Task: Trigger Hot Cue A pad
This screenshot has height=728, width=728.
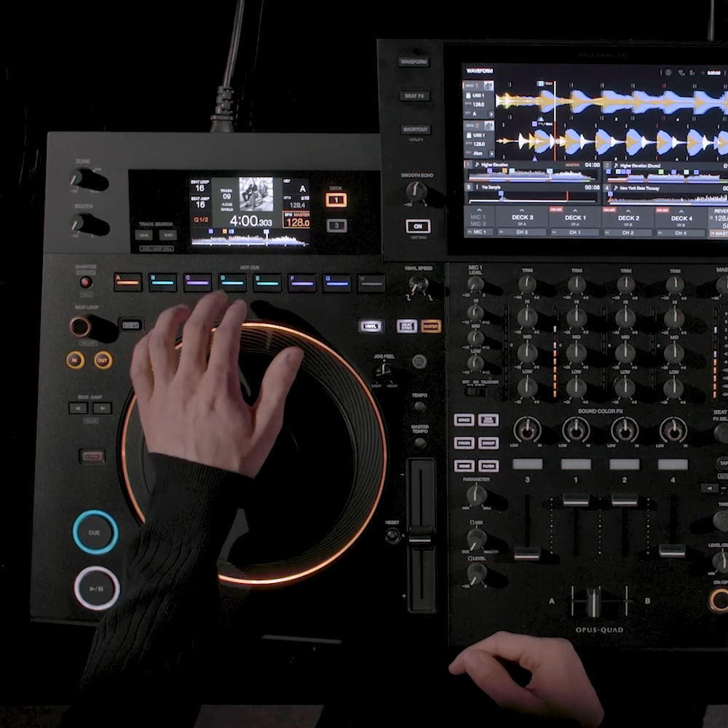Action: [127, 282]
